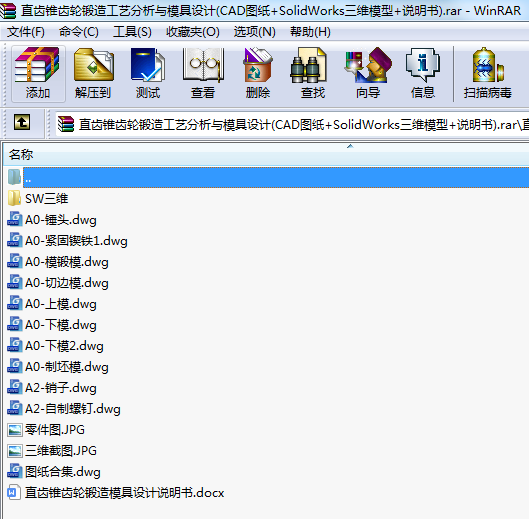Click the Extract To (解压到) icon
The width and height of the screenshot is (529, 519).
(x=93, y=74)
